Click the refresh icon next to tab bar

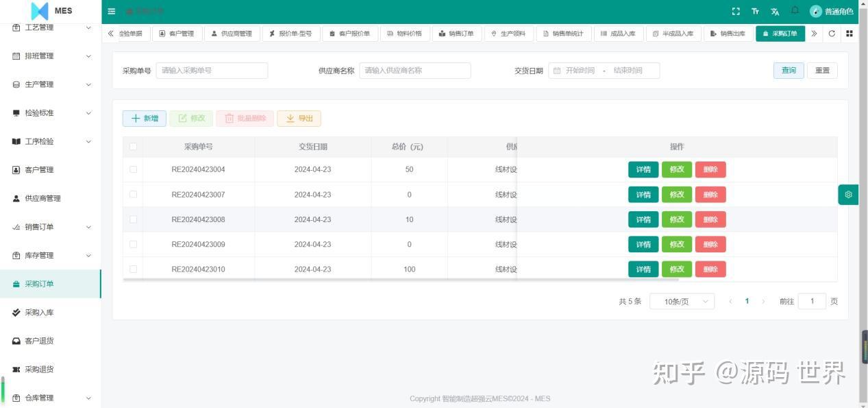point(832,33)
